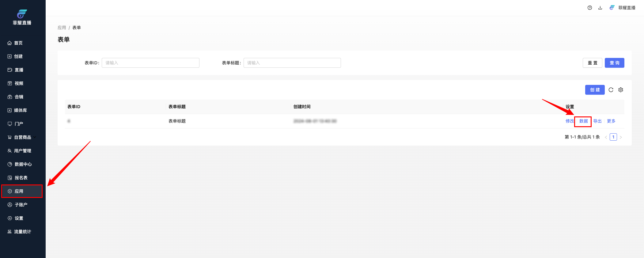Click the help question mark icon
Viewport: 644px width, 258px height.
(x=589, y=8)
